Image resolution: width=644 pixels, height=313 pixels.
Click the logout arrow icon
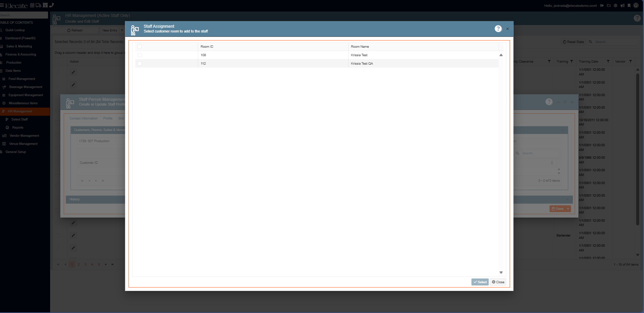[x=602, y=5]
